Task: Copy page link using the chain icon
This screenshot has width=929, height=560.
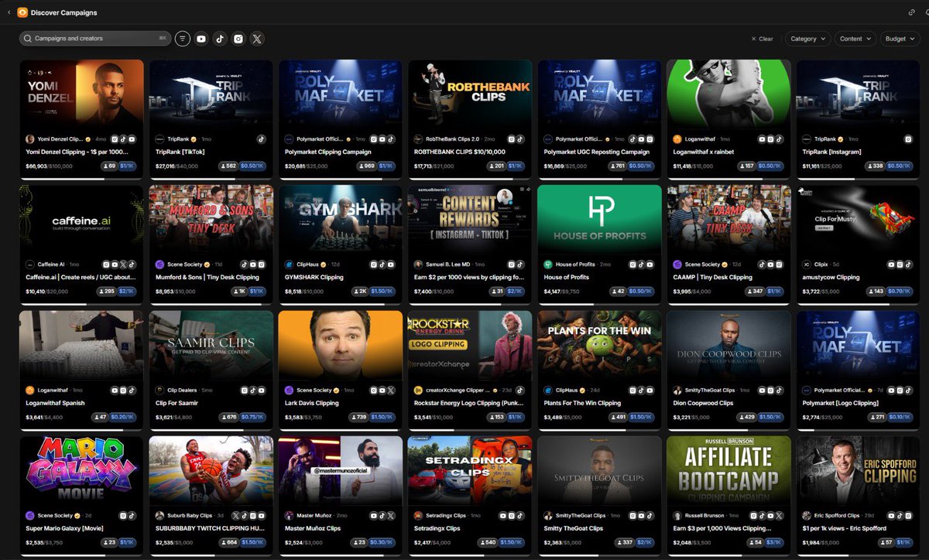Action: [x=911, y=12]
